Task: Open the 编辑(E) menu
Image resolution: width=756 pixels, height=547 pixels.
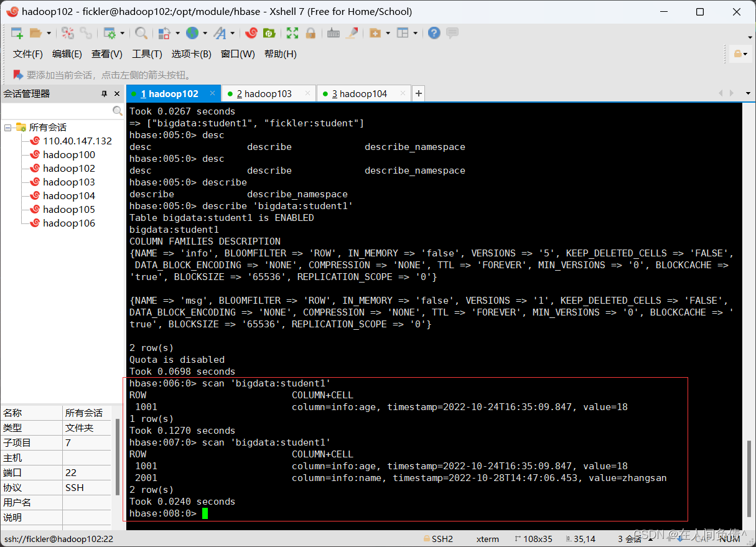Action: coord(67,54)
